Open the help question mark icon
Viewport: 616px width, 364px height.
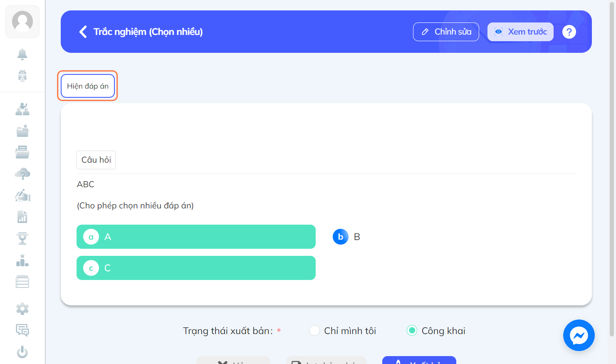[569, 32]
